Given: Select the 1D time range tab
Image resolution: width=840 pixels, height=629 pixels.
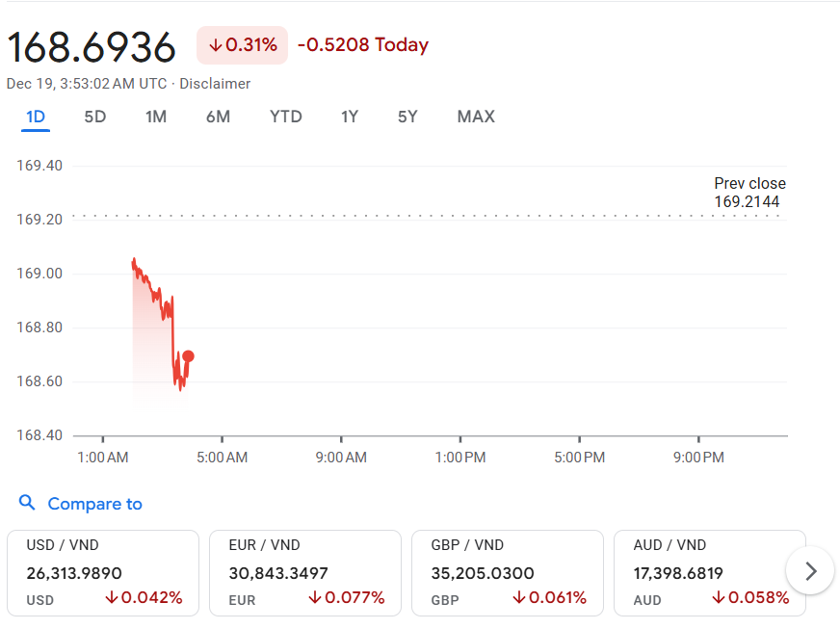Looking at the screenshot, I should pyautogui.click(x=36, y=117).
